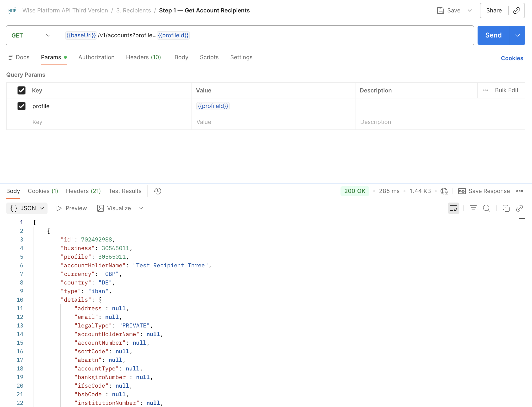532x407 pixels.
Task: Toggle select-all params header checkbox
Action: (21, 90)
